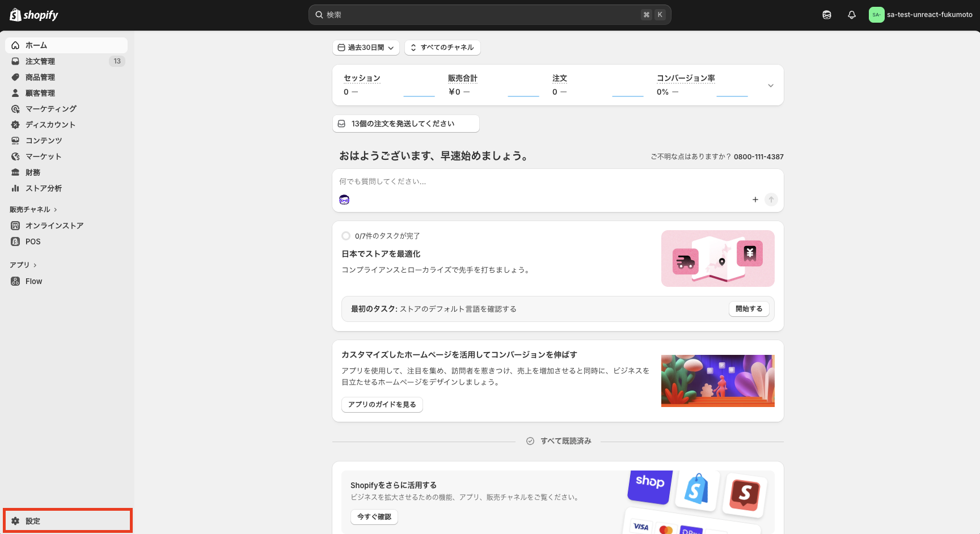Open the notifications bell
Screen dimensions: 980x534
coord(852,15)
